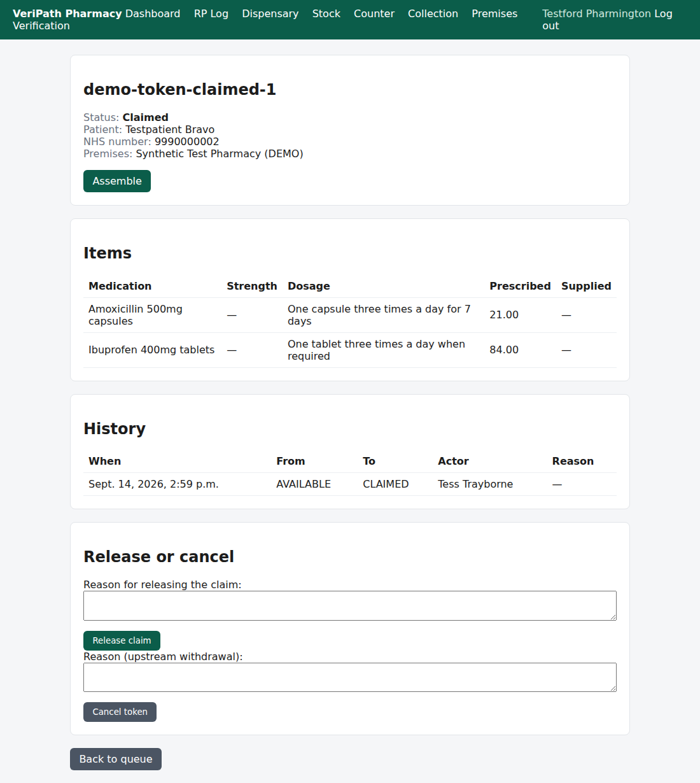
Task: Click the Claimed status value at top
Action: coord(146,117)
